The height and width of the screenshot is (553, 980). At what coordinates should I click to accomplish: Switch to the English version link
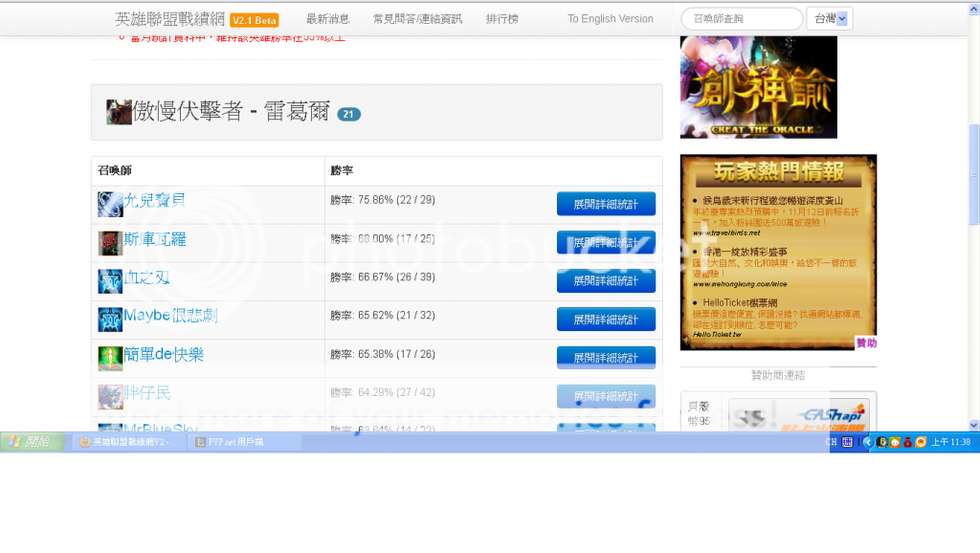(611, 19)
